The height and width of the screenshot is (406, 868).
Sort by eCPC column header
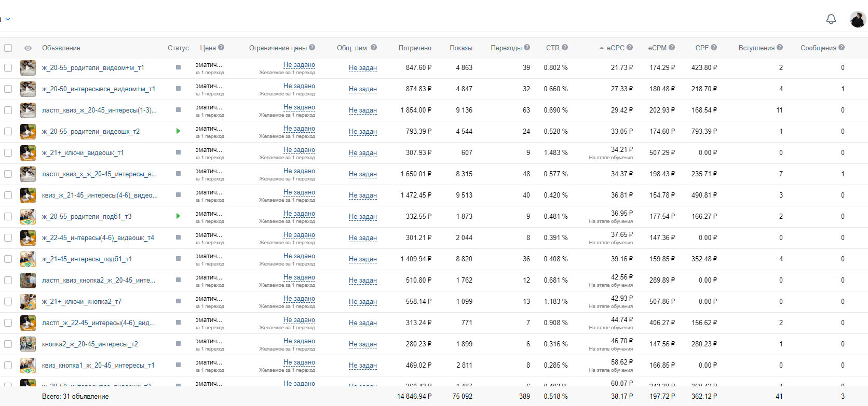pyautogui.click(x=616, y=48)
